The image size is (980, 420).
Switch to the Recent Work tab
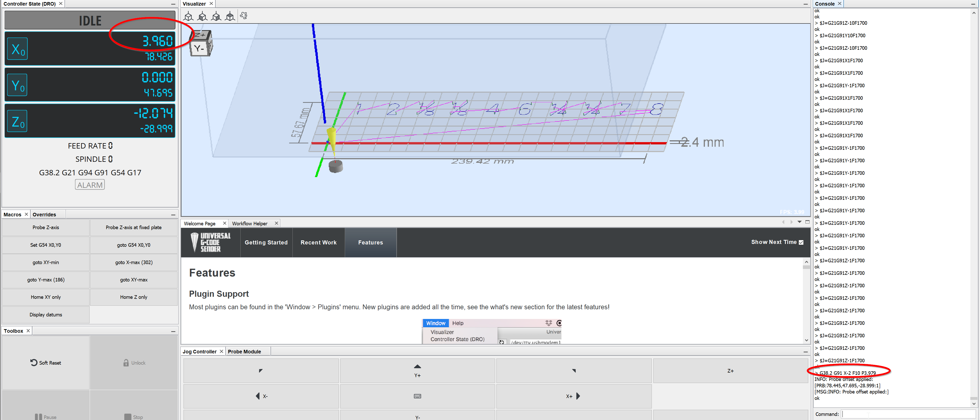[318, 242]
